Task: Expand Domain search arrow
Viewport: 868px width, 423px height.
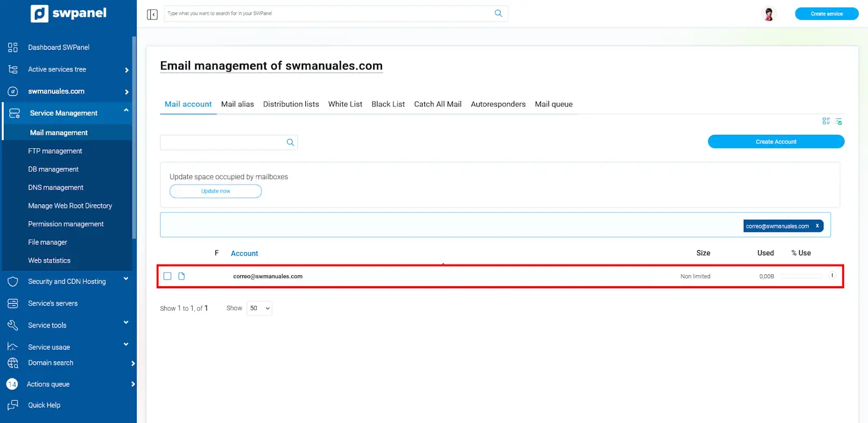Action: coord(133,363)
